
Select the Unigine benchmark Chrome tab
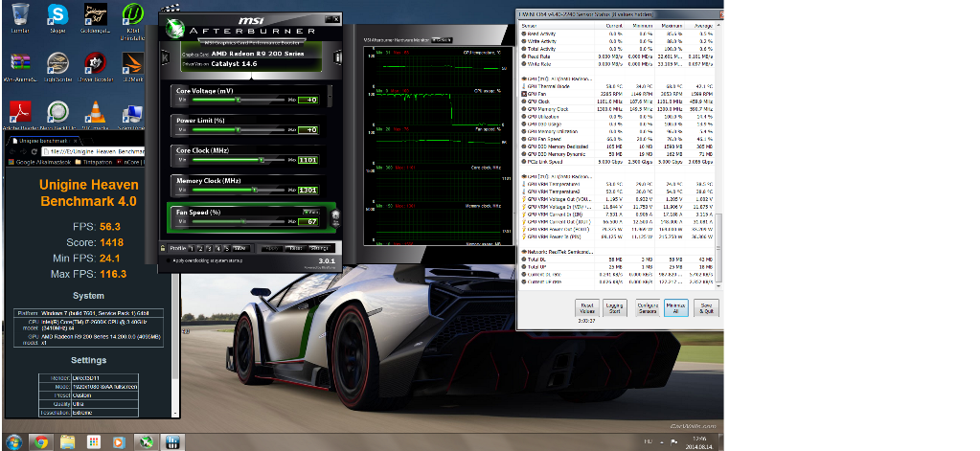(44, 141)
